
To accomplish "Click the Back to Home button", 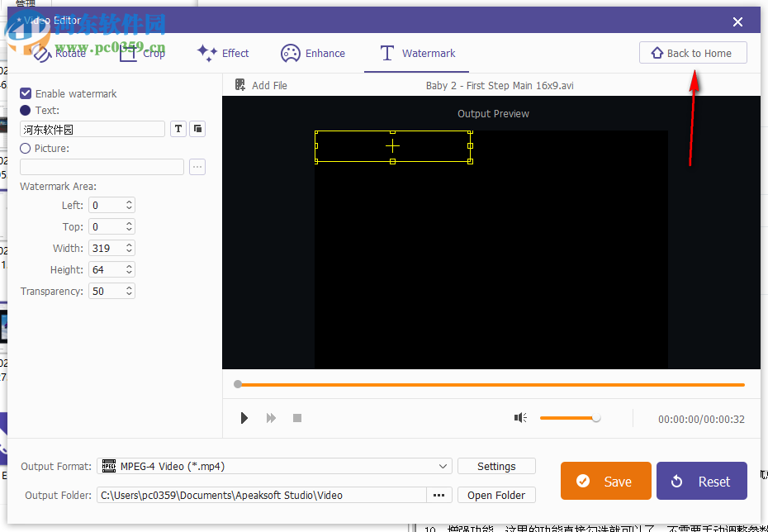I will click(693, 52).
